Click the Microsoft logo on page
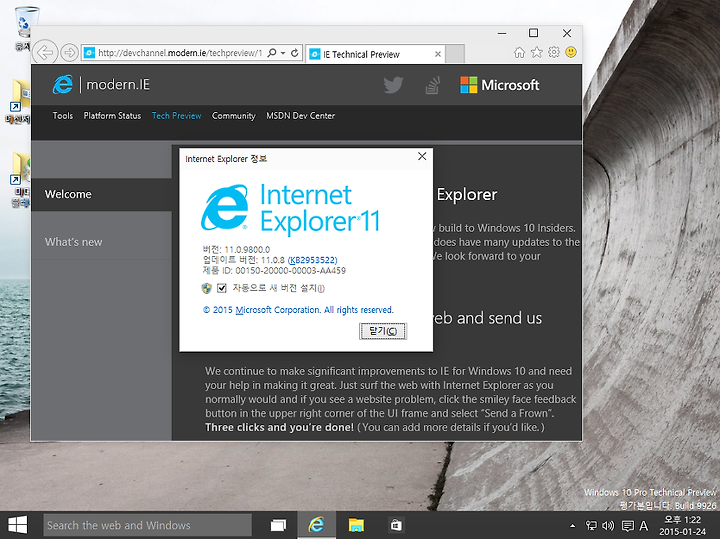This screenshot has width=720, height=539. pyautogui.click(x=500, y=85)
